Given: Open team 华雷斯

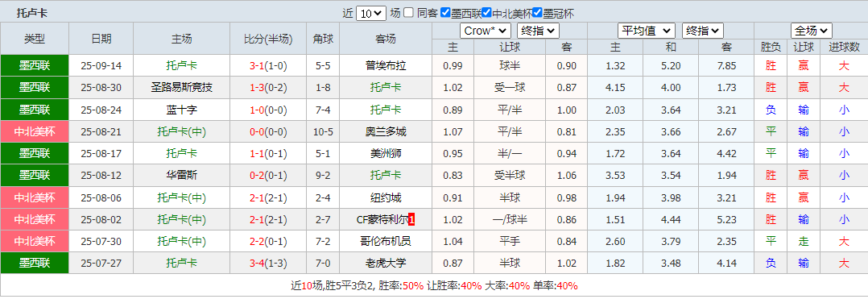Looking at the screenshot, I should pyautogui.click(x=182, y=176).
